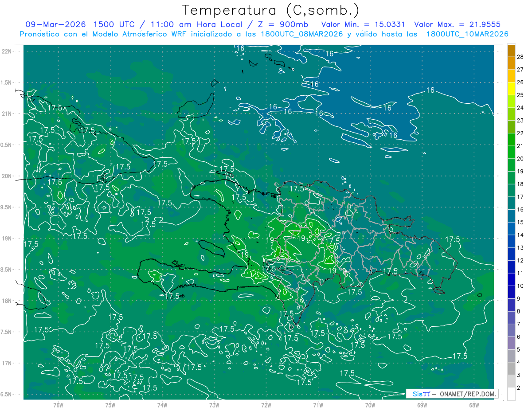Click the colorbar tick label 14

(520, 235)
